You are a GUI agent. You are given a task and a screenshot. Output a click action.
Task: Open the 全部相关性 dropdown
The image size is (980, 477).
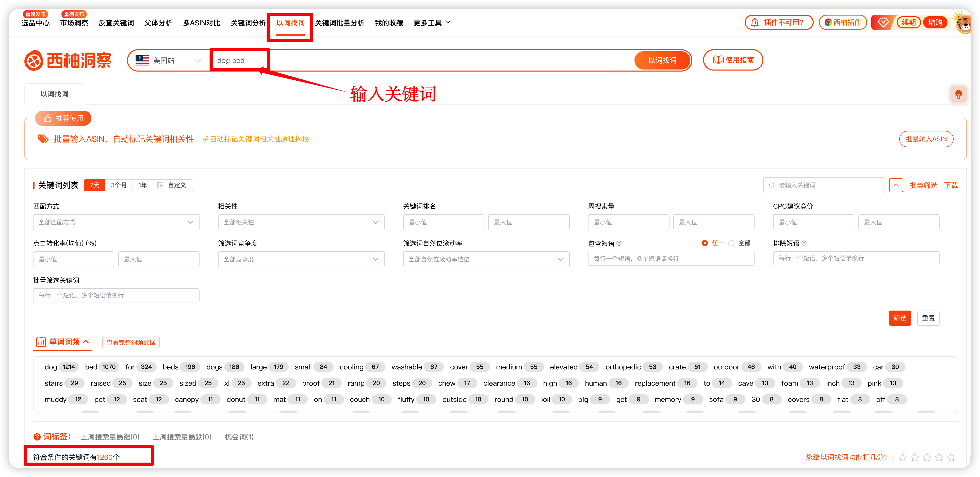pos(301,222)
